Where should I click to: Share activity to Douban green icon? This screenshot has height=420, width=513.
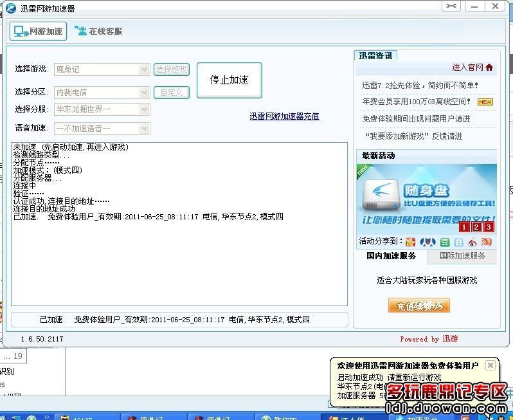click(445, 242)
